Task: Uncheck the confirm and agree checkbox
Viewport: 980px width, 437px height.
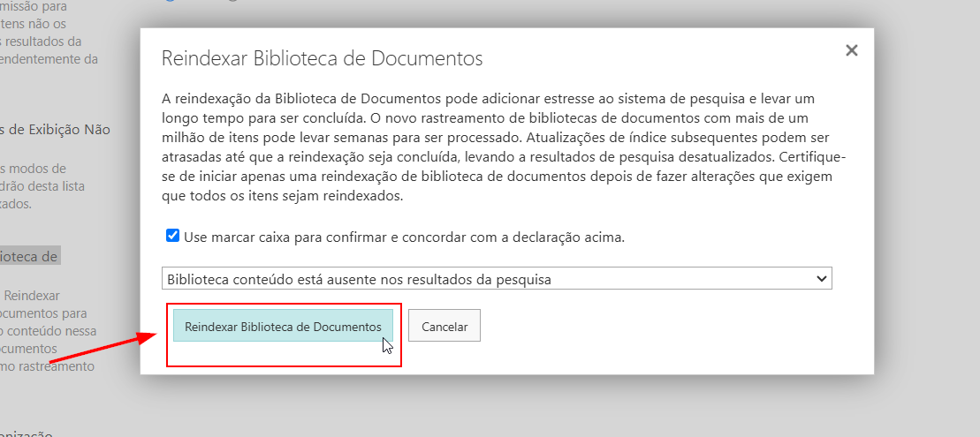Action: [172, 236]
